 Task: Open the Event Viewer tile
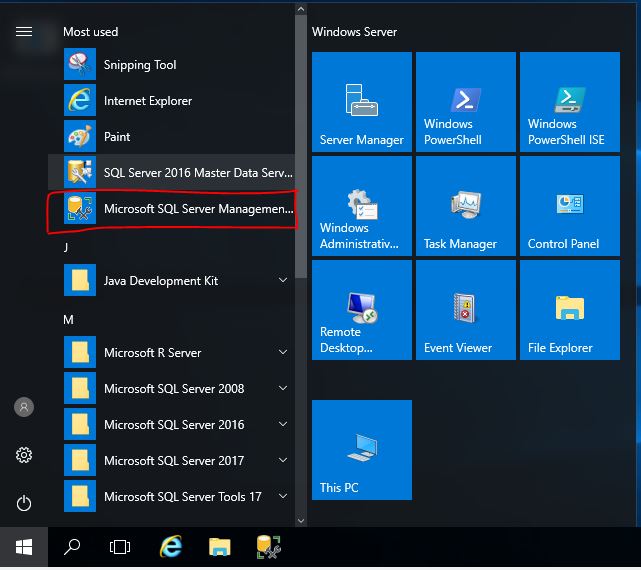click(x=466, y=310)
